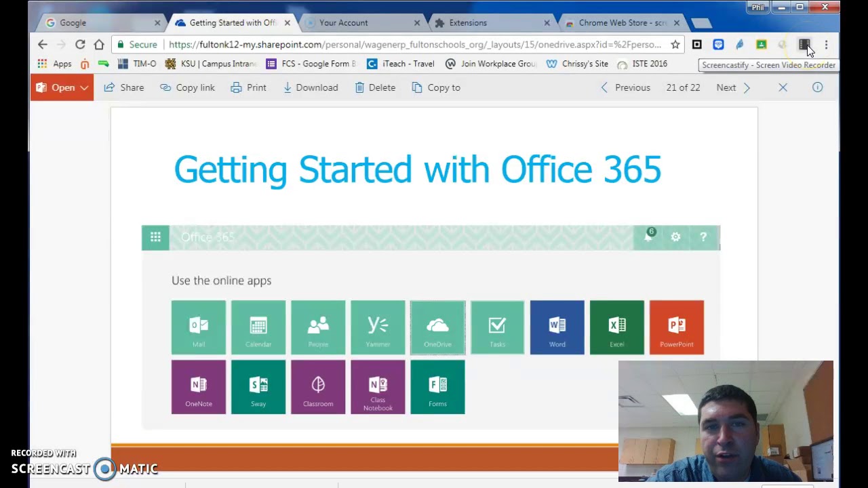Open the OneDrive app tile
This screenshot has width=868, height=488.
[x=437, y=327]
